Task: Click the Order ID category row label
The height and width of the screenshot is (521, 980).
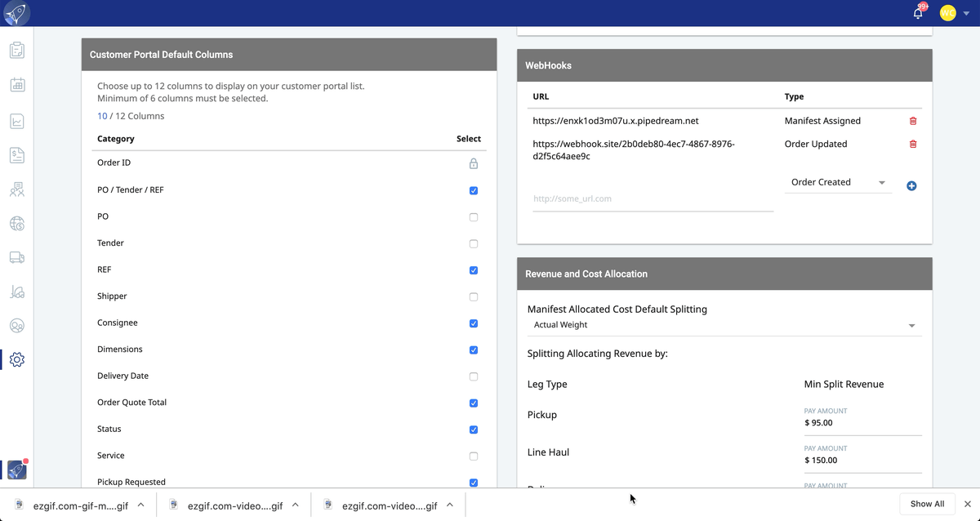Action: point(114,163)
